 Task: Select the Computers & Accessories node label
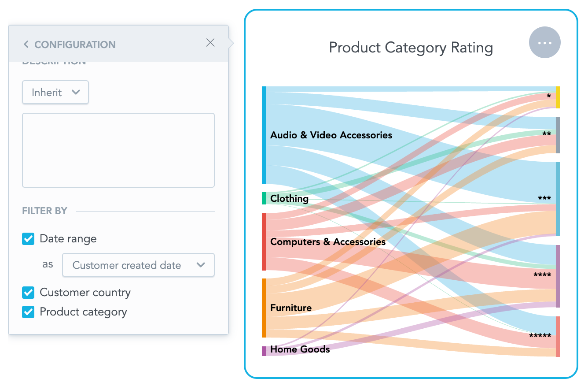click(327, 242)
